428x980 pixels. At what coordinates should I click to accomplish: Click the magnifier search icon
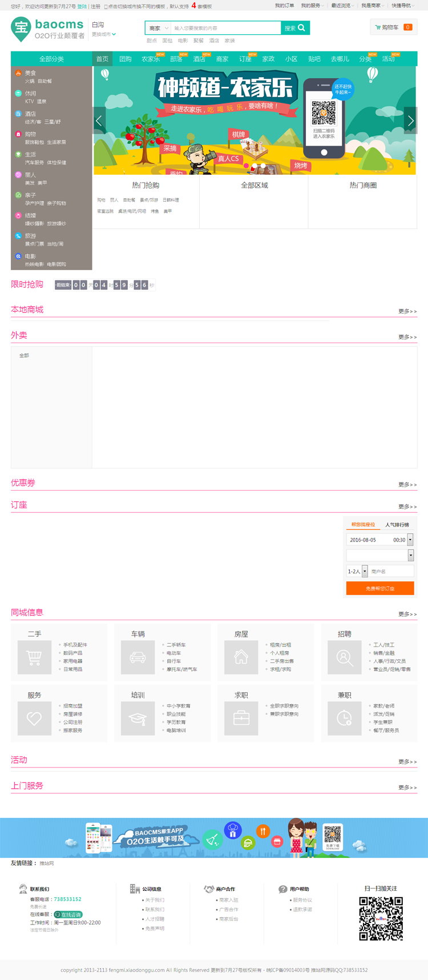(302, 27)
